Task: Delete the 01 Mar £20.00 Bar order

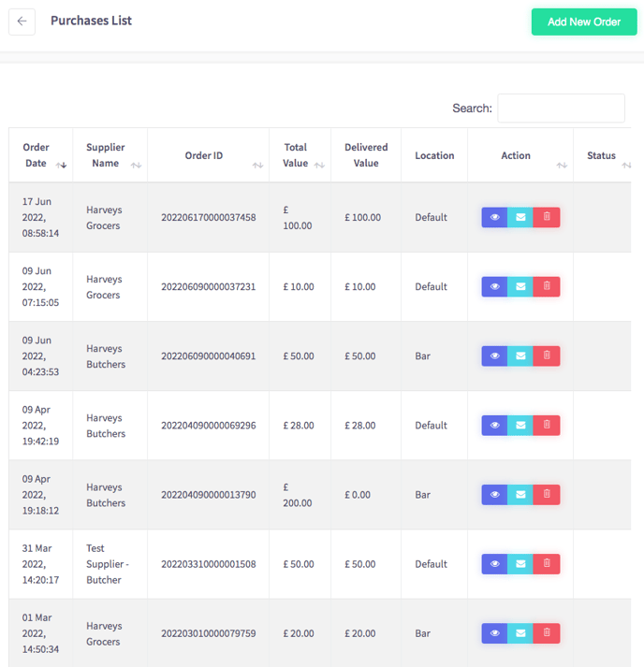Action: tap(547, 633)
